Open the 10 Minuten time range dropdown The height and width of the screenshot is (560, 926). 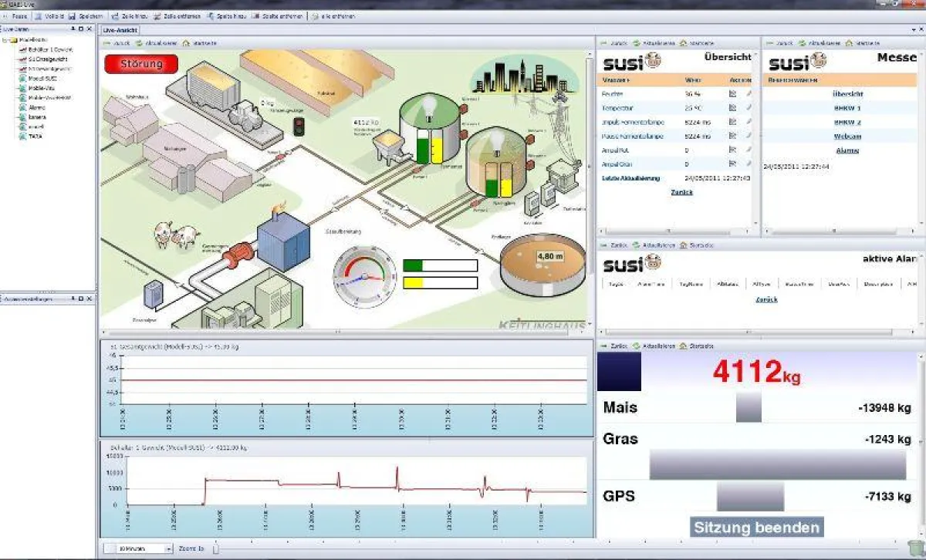(168, 548)
